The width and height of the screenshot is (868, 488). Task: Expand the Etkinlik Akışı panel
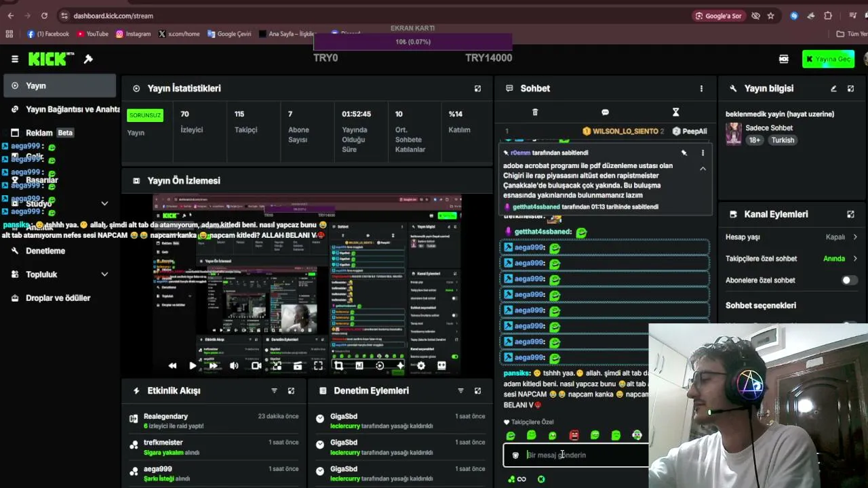[291, 390]
